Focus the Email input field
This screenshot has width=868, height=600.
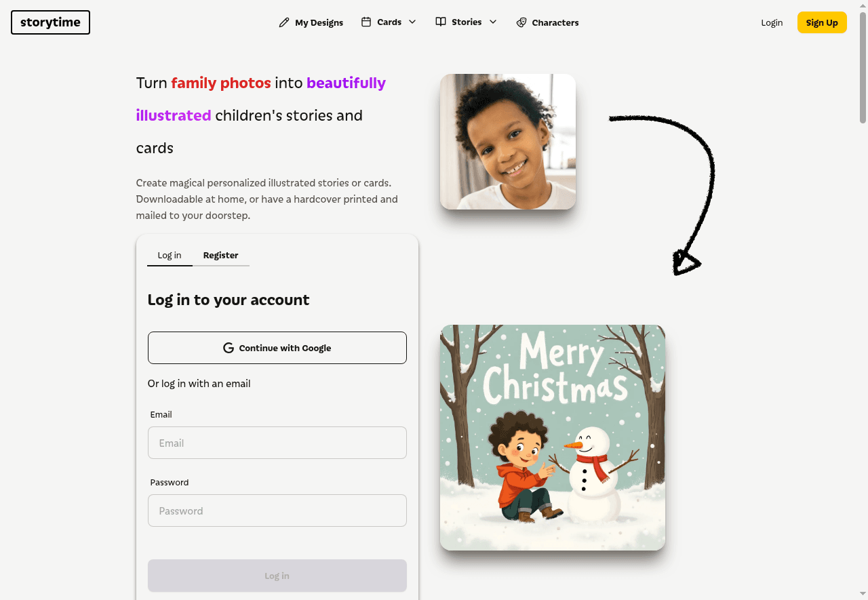(x=277, y=443)
